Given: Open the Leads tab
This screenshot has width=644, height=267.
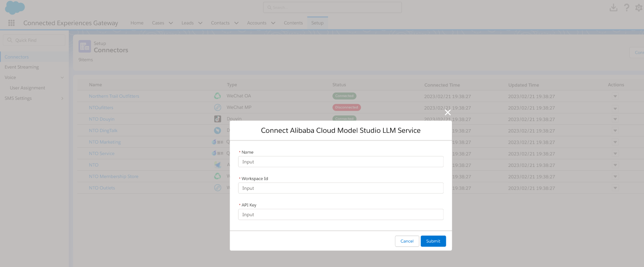Looking at the screenshot, I should tap(187, 23).
